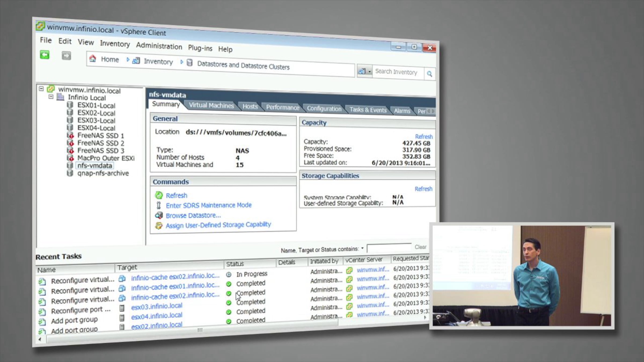644x362 pixels.
Task: Collapse the winvmw.infinio.local tree node
Action: 41,88
